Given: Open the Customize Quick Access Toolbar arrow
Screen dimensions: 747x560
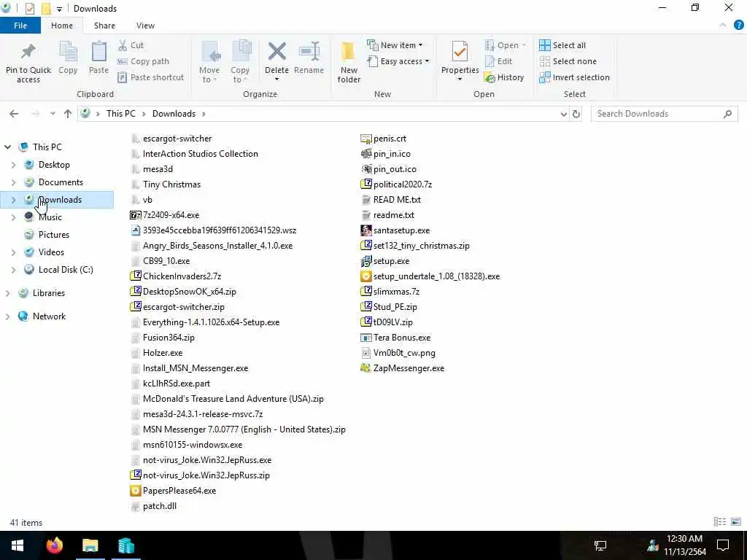Looking at the screenshot, I should coord(59,9).
